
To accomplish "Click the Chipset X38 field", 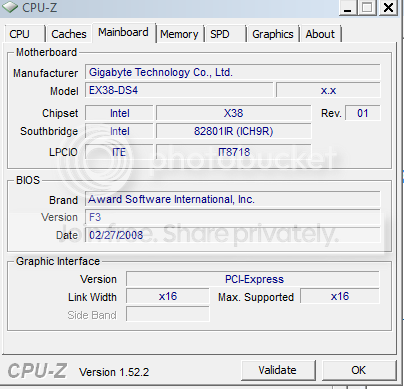I will pos(234,113).
